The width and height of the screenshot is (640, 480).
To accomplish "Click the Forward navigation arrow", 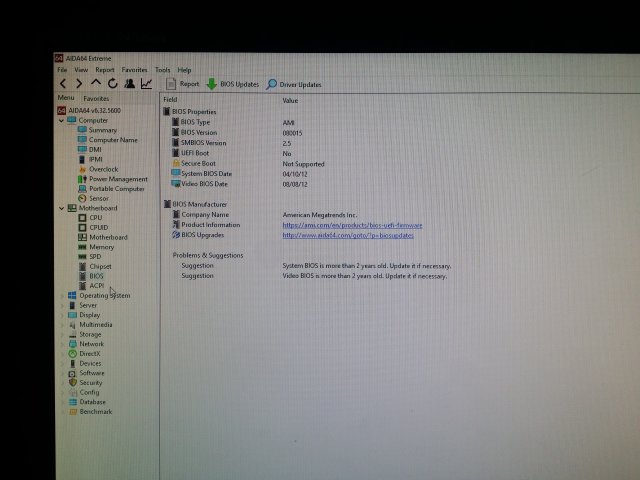I will coord(79,84).
